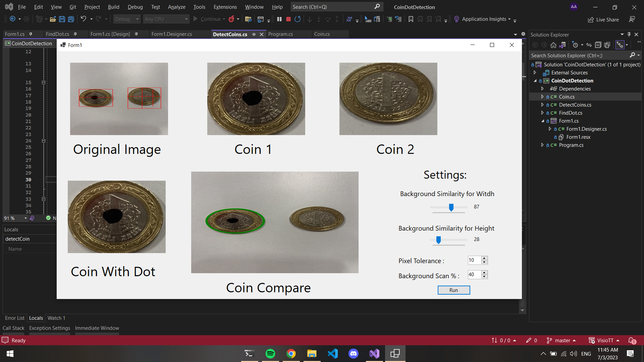Click the bookmark icon in toolbar
Screen dimensions: 644x362
point(411,19)
